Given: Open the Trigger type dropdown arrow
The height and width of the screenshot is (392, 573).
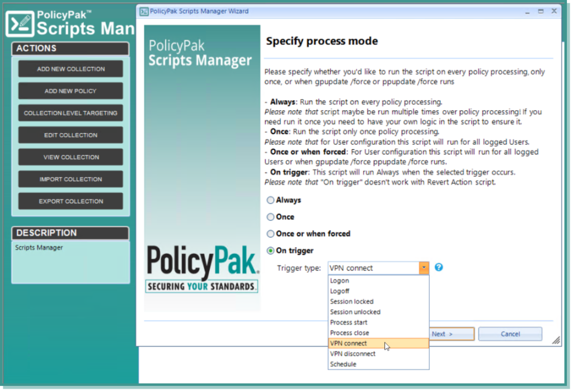Looking at the screenshot, I should 424,267.
